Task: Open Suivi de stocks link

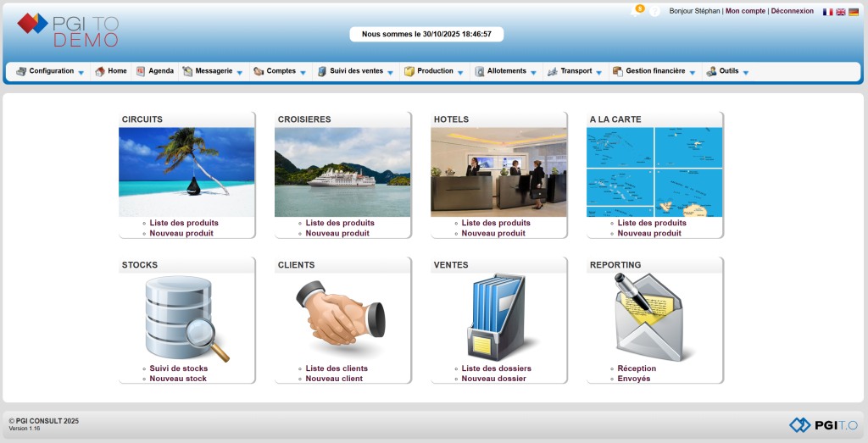Action: point(179,368)
